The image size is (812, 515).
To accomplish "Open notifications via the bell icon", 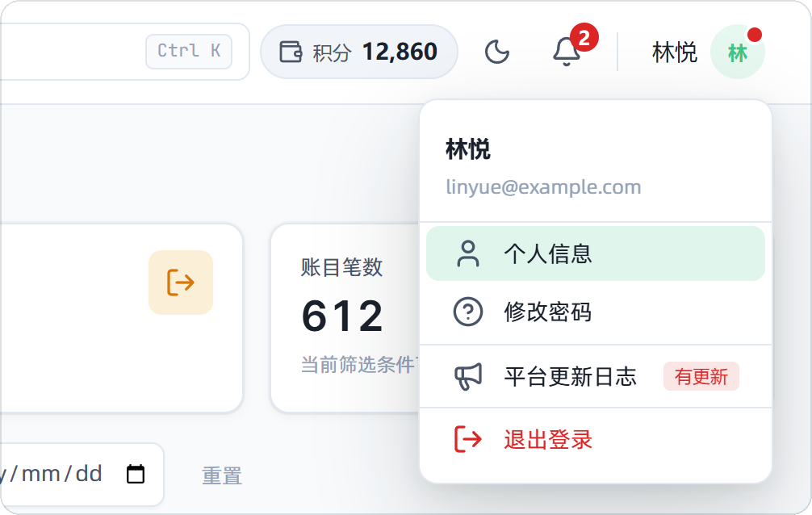I will point(567,52).
